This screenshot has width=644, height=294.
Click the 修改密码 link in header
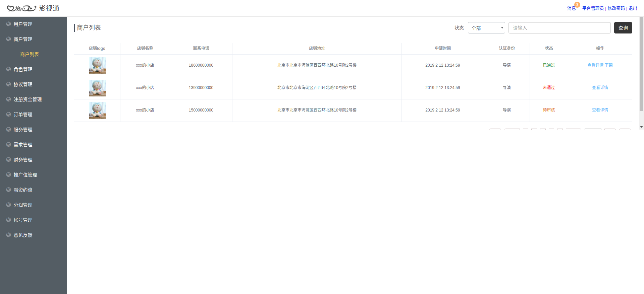pyautogui.click(x=616, y=8)
